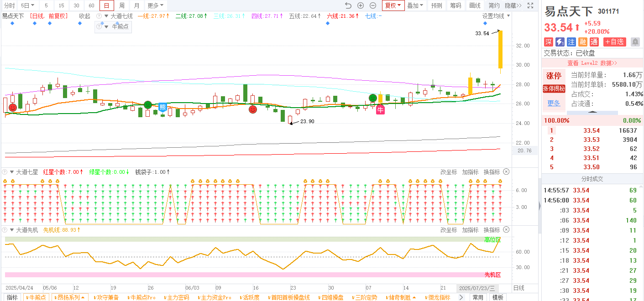Open the 5日 period dropdown

[28, 5]
